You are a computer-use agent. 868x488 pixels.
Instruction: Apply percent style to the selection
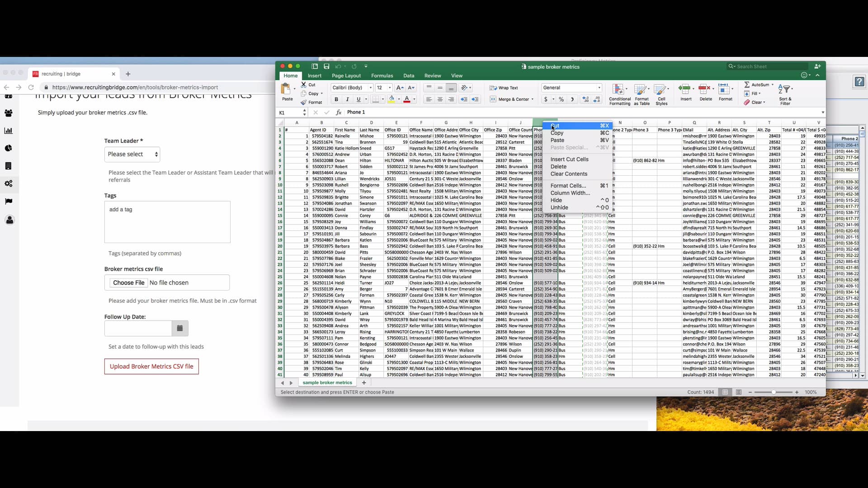pos(561,99)
